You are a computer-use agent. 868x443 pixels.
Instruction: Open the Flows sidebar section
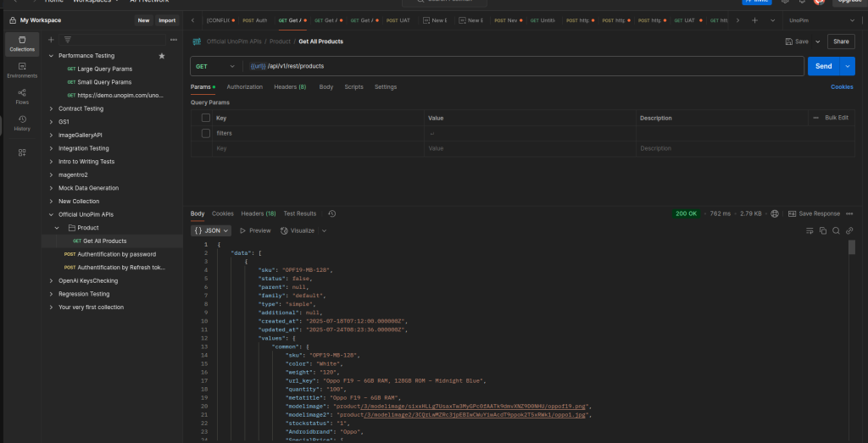click(22, 96)
